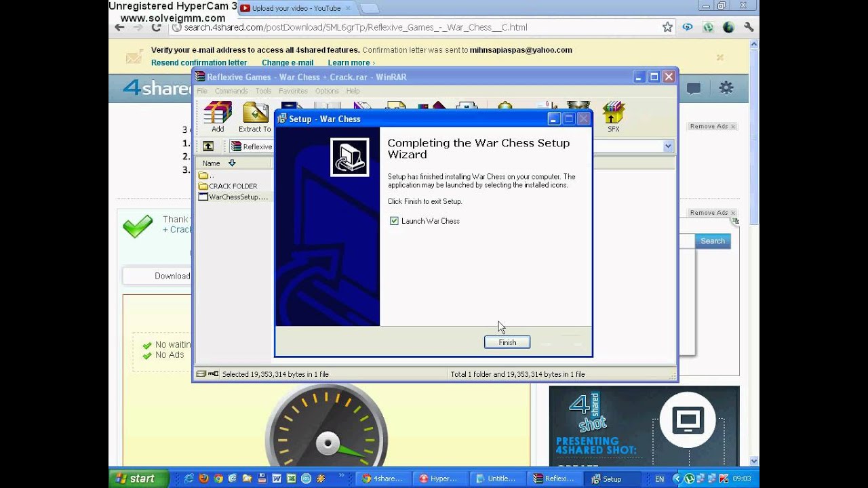Click the Chrome back arrow

119,27
